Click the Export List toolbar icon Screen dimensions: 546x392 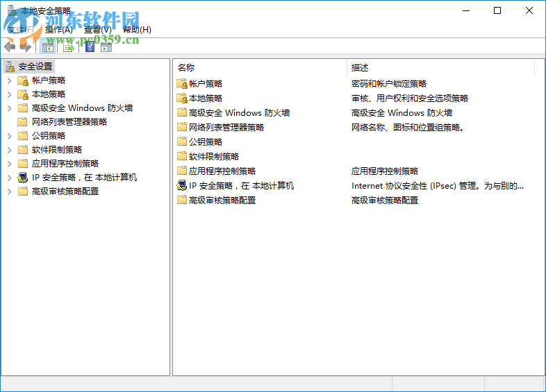pos(69,47)
